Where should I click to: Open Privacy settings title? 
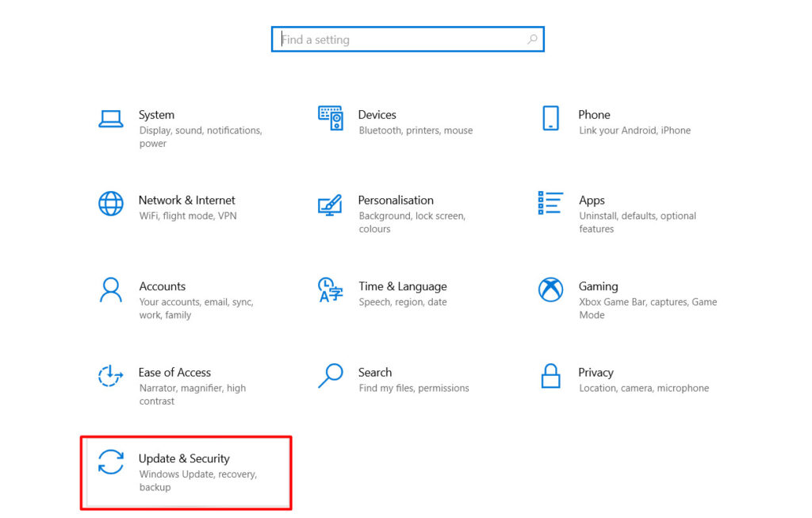(596, 373)
